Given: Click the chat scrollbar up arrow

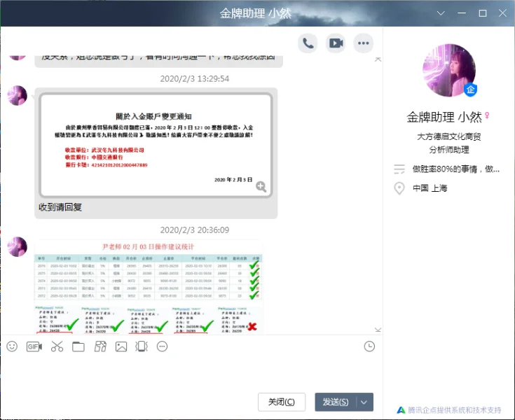Looking at the screenshot, I should (x=378, y=59).
